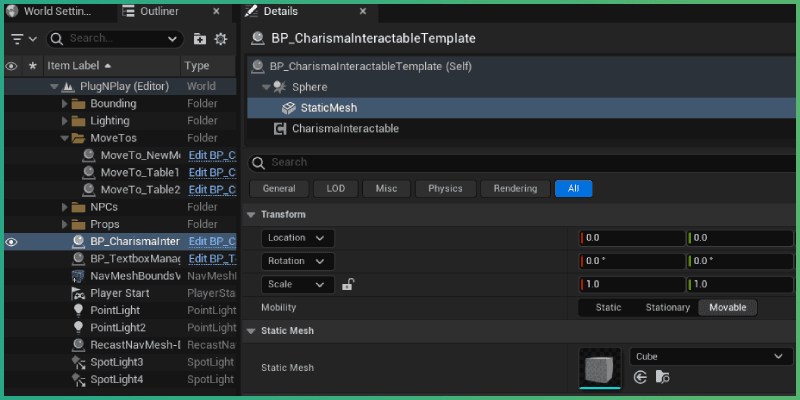The width and height of the screenshot is (800, 400).
Task: Browse to Cube asset in Content Browser icon
Action: 662,378
